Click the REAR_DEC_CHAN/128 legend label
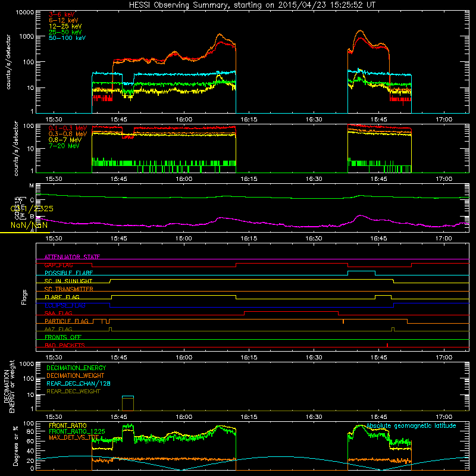476x476 pixels. click(79, 383)
